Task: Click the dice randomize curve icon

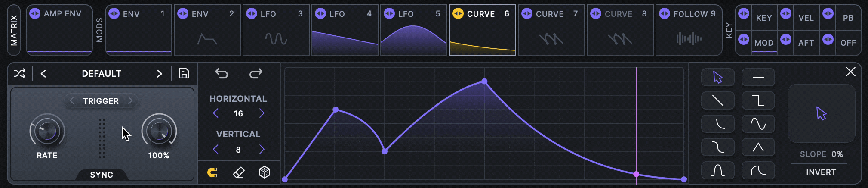Action: point(265,172)
